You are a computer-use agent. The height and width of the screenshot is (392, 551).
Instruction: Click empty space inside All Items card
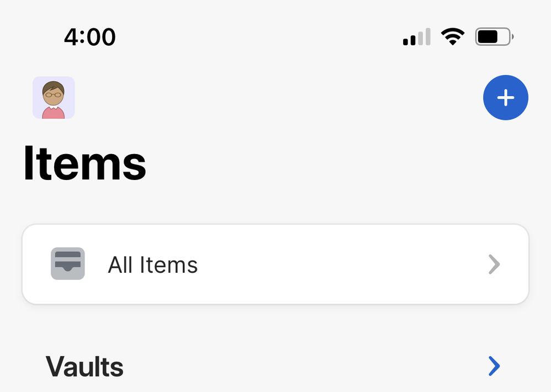click(x=342, y=264)
